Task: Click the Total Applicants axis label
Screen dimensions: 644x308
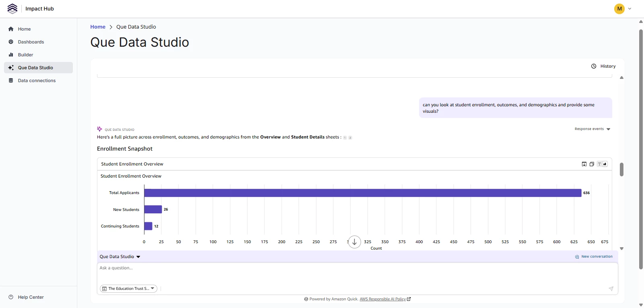Action: (124, 193)
